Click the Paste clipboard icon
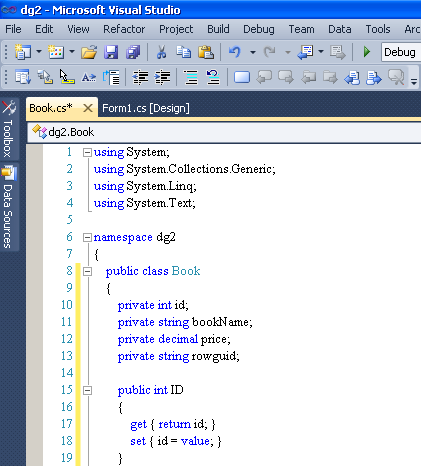The image size is (426, 466). 206,52
